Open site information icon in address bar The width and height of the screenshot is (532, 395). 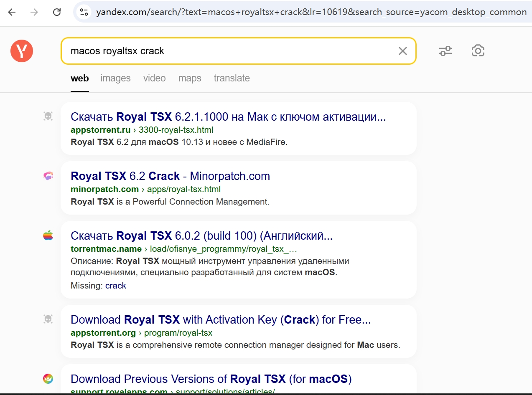tap(84, 12)
